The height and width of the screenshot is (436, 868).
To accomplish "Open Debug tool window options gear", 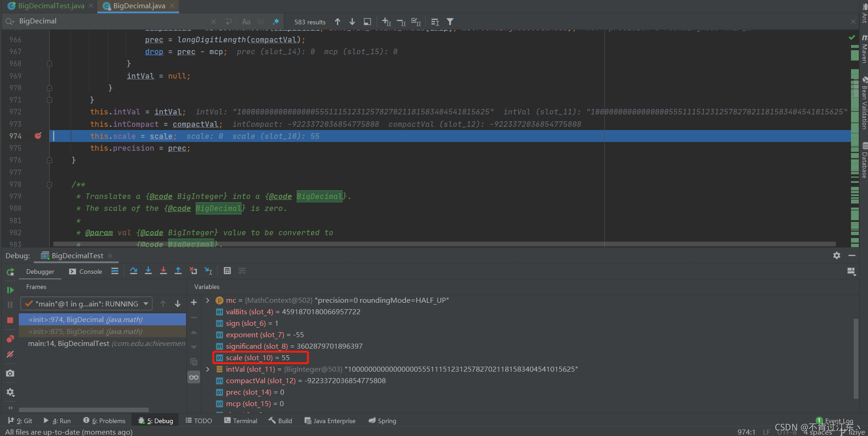I will [x=837, y=255].
